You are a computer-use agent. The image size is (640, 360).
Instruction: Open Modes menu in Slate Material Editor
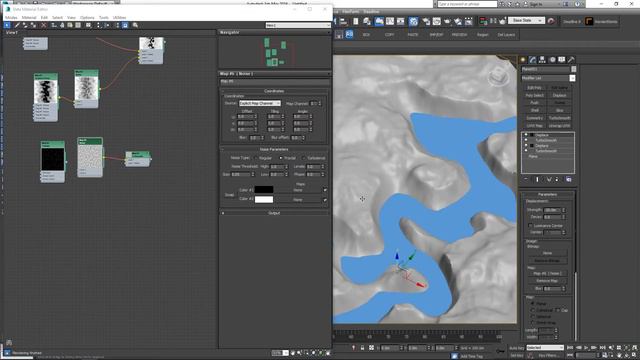(x=11, y=18)
